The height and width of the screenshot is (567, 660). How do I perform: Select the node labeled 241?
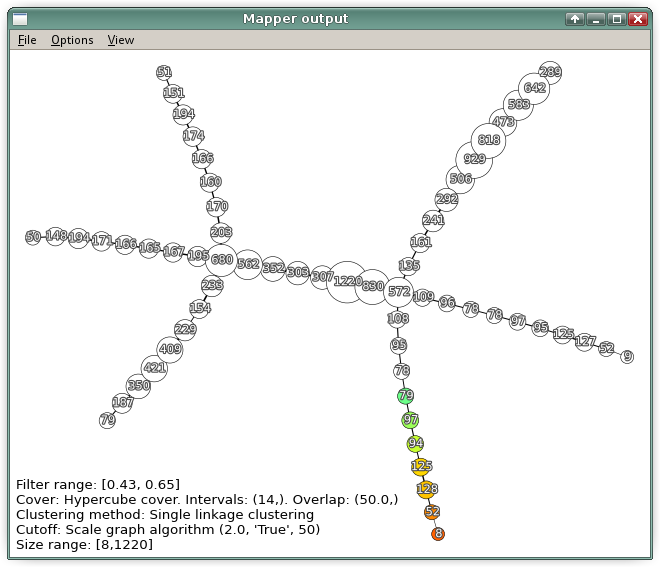tap(434, 220)
